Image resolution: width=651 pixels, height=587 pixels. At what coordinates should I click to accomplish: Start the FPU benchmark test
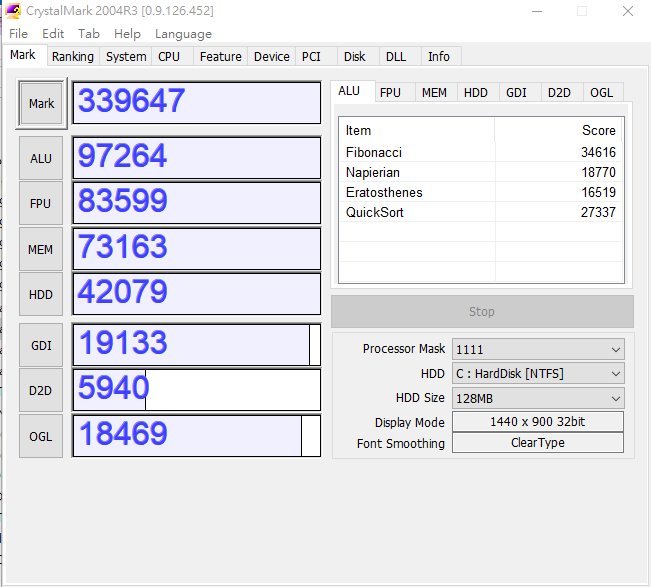(41, 203)
